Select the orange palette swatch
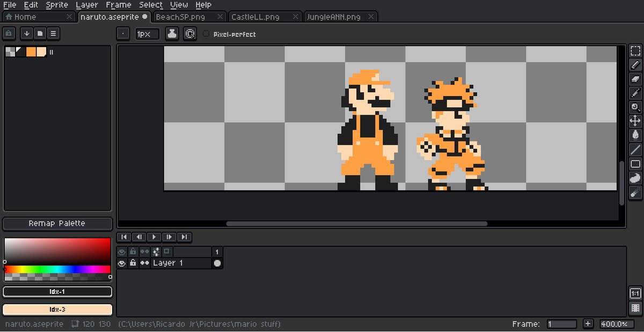The image size is (644, 332). click(31, 52)
